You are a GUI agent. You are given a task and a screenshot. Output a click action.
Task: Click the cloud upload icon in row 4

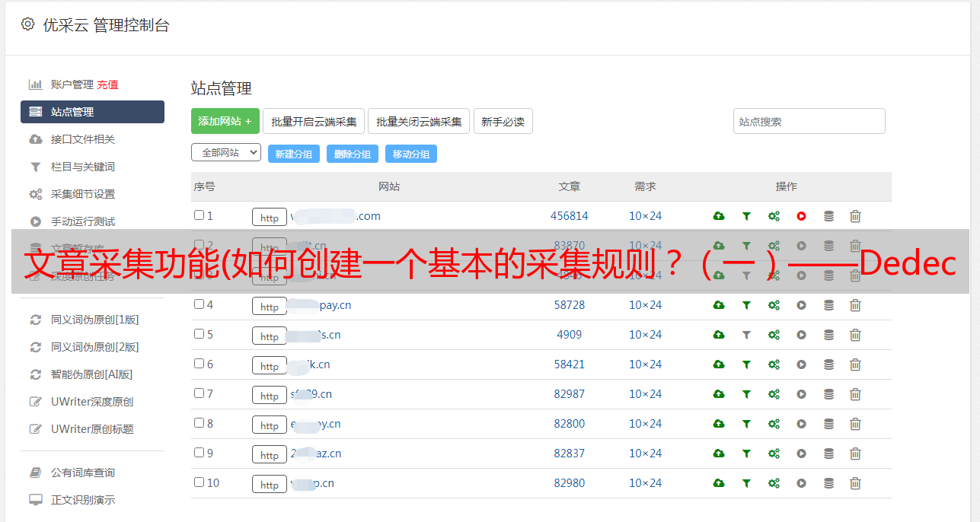(x=718, y=305)
